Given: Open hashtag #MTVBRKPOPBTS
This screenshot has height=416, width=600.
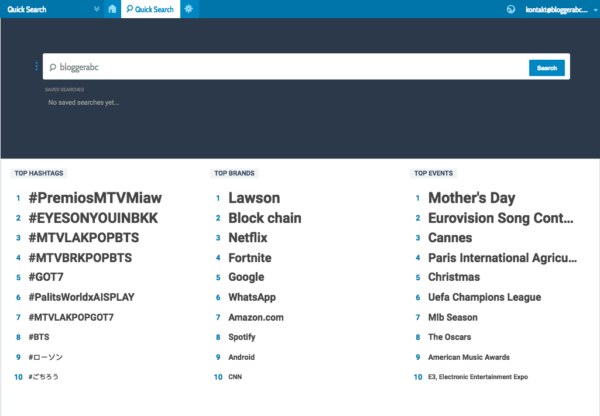Looking at the screenshot, I should coord(80,258).
